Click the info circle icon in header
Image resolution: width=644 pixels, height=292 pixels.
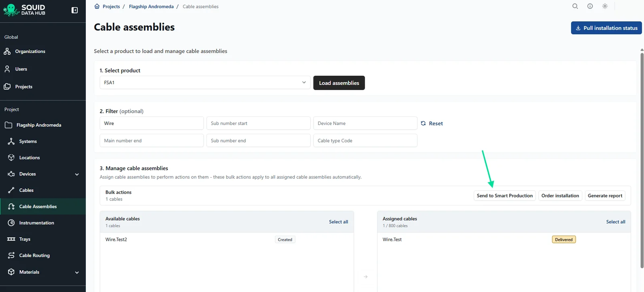pyautogui.click(x=590, y=6)
